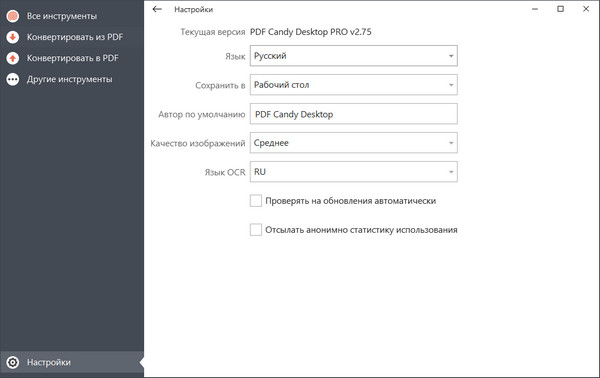Click the Convert from PDF down-arrow icon
The height and width of the screenshot is (378, 600).
pos(13,37)
